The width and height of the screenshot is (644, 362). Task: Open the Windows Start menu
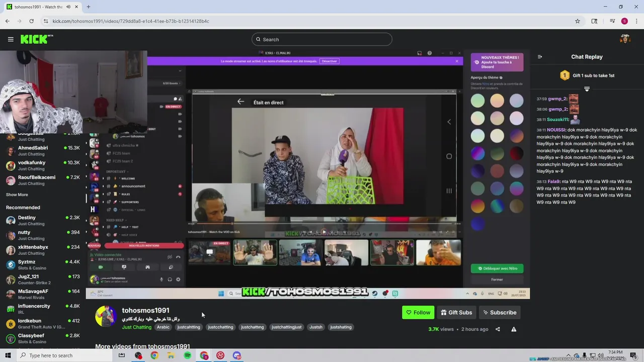pyautogui.click(x=8, y=355)
